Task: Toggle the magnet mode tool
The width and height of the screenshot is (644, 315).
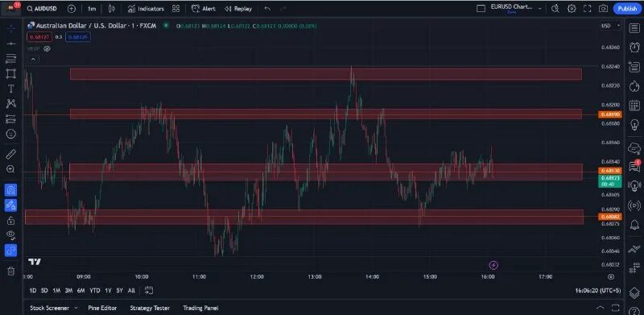Action: pos(11,190)
